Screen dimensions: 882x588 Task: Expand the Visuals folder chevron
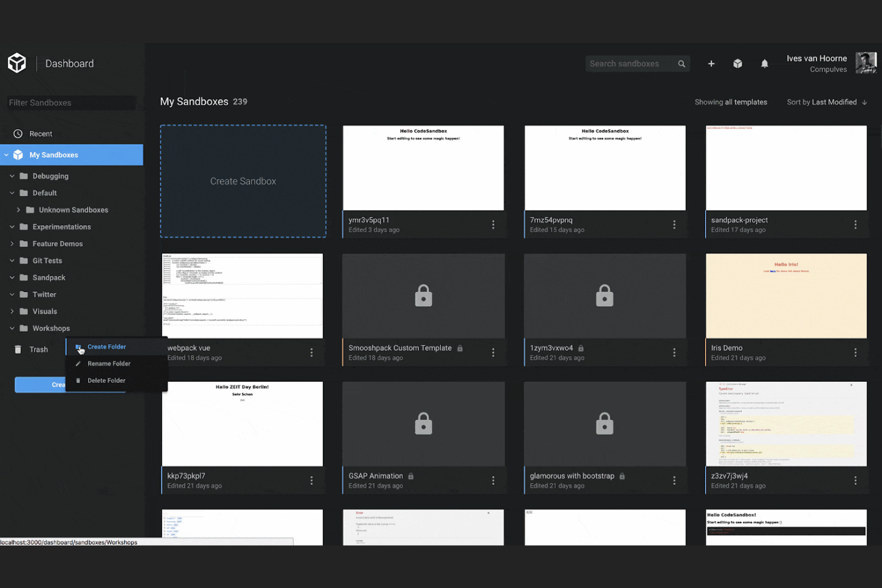point(12,312)
